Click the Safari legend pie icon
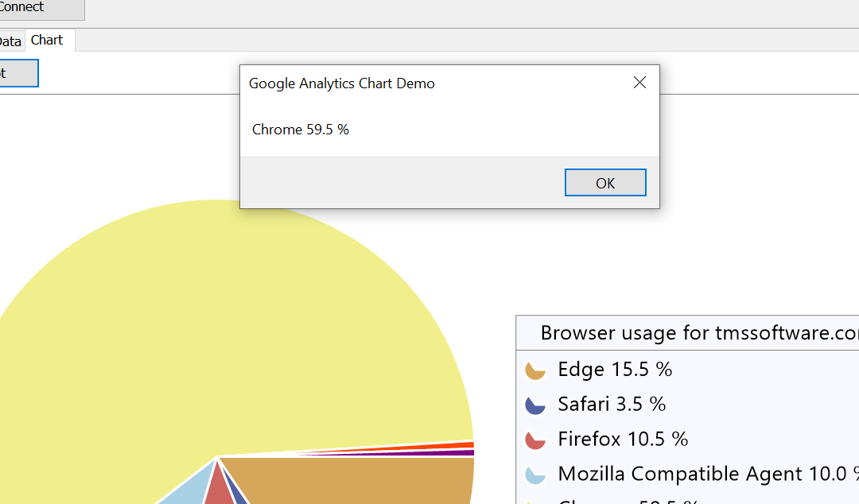This screenshot has height=504, width=859. (534, 405)
